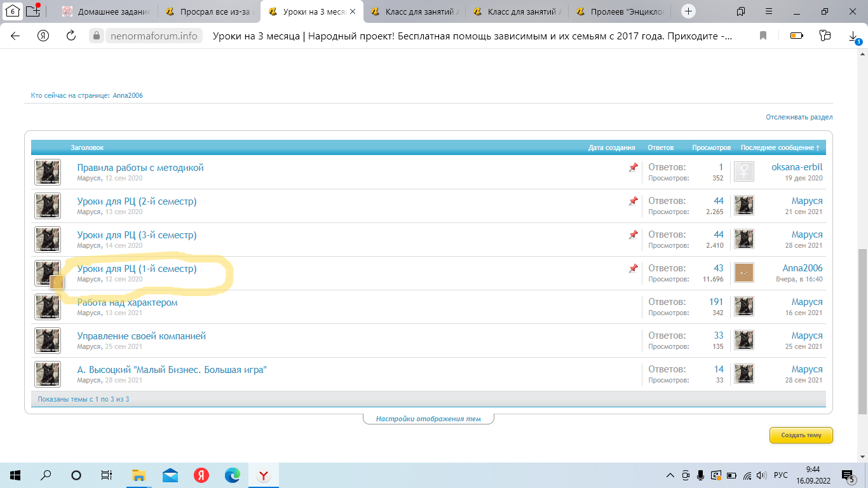Open oksana-erbil last poster link
The height and width of the screenshot is (488, 868).
pos(797,167)
